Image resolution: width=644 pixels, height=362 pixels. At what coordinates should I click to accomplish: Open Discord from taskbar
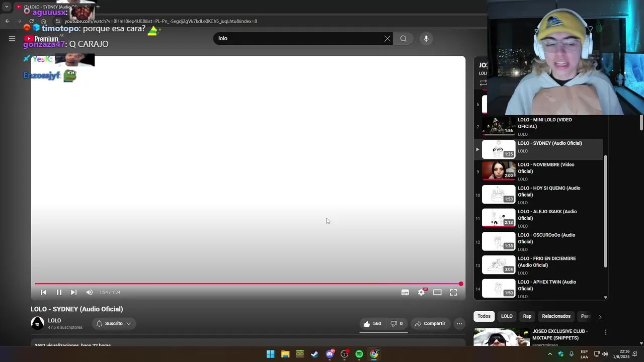[330, 354]
